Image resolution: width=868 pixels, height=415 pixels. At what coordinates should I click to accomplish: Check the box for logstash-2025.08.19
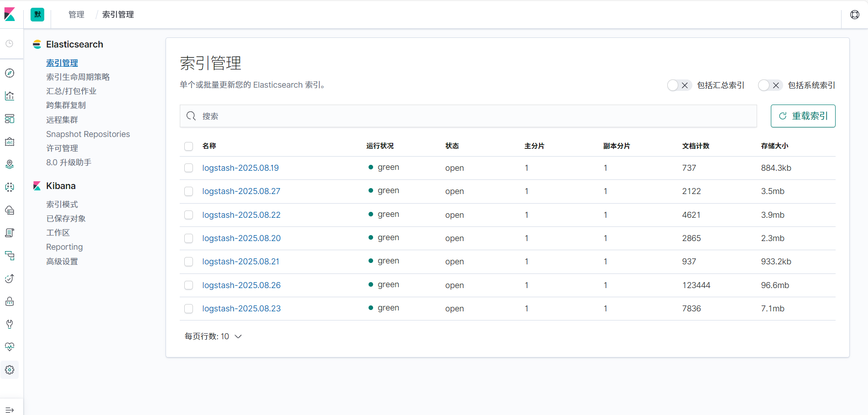click(x=188, y=168)
